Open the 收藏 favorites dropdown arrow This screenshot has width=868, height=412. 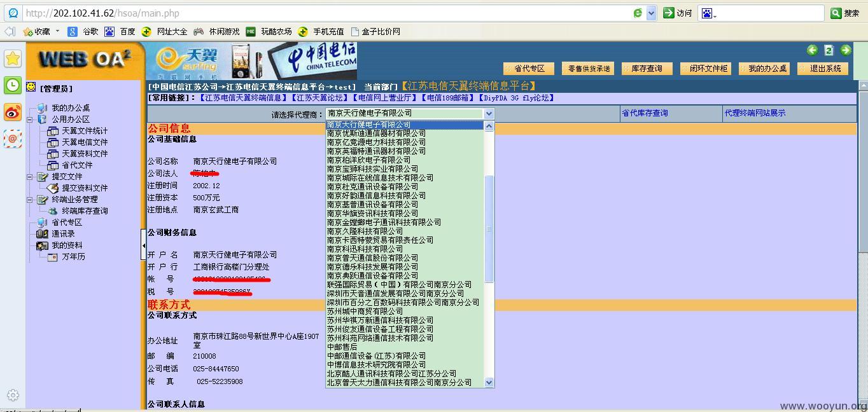tap(57, 31)
